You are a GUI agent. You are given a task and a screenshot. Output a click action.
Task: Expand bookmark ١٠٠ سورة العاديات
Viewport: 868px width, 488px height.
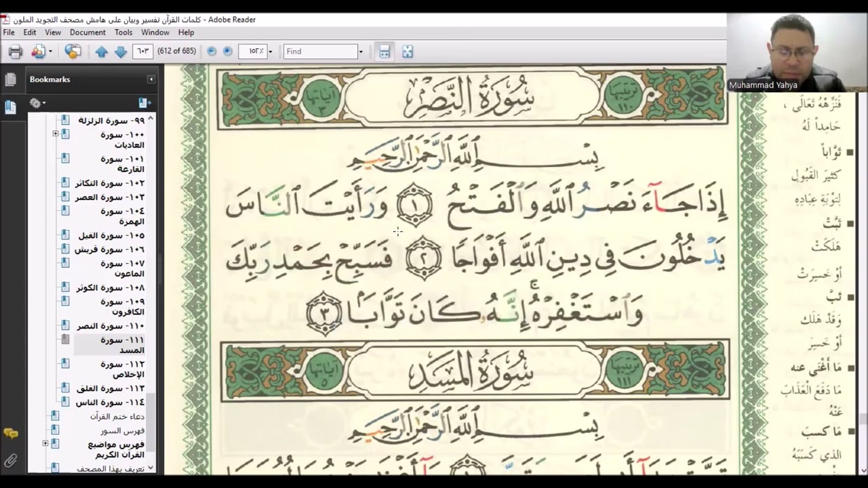coord(56,134)
